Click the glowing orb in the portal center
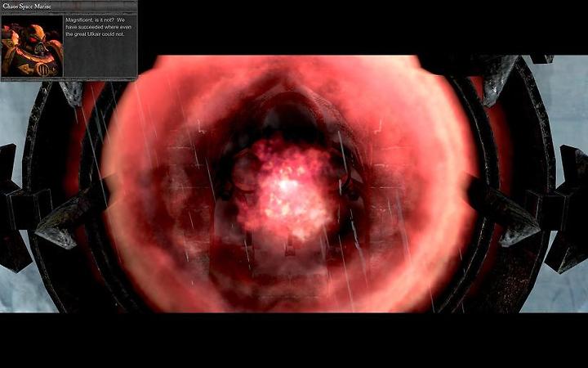This screenshot has width=588, height=368. [287, 191]
